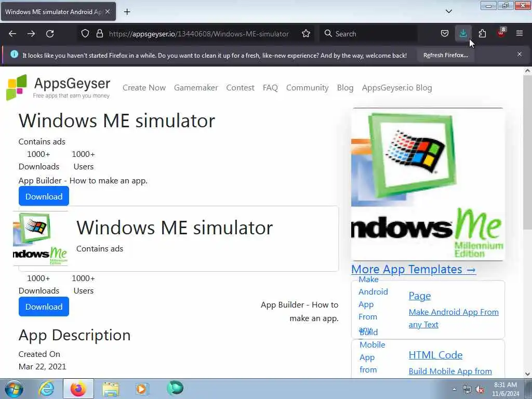This screenshot has height=399, width=532.
Task: View site security padlock info
Action: [x=99, y=34]
